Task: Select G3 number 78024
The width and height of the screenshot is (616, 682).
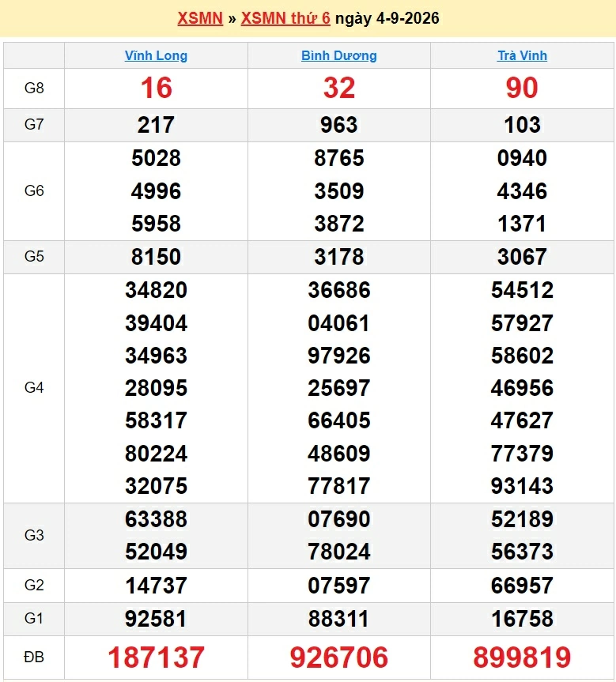Action: [339, 552]
